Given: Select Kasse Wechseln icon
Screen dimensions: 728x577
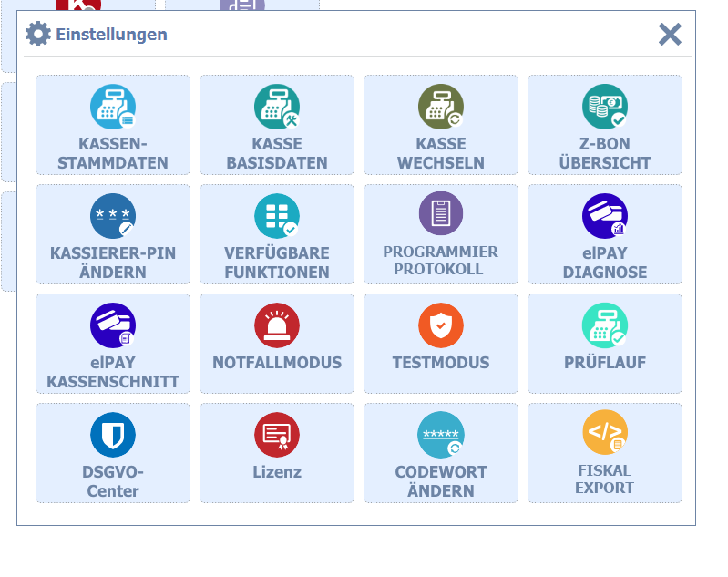Looking at the screenshot, I should (x=441, y=107).
